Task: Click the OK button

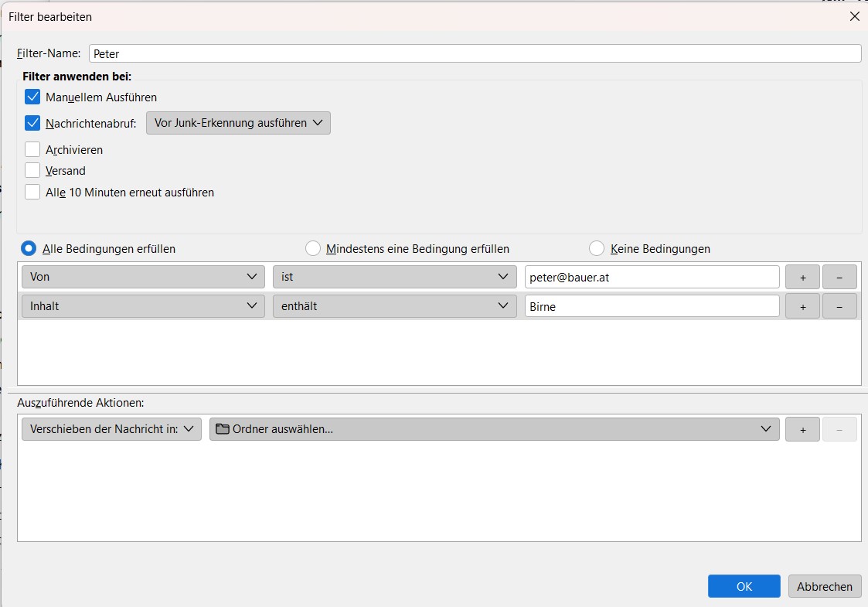Action: click(744, 586)
